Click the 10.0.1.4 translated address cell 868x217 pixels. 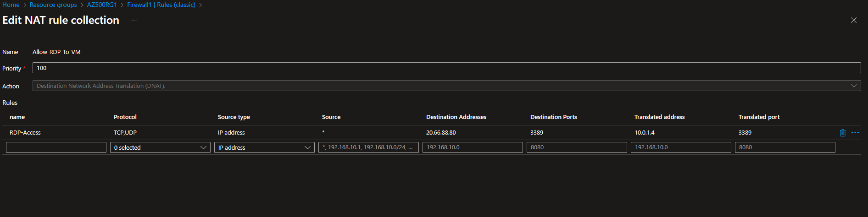pos(645,133)
